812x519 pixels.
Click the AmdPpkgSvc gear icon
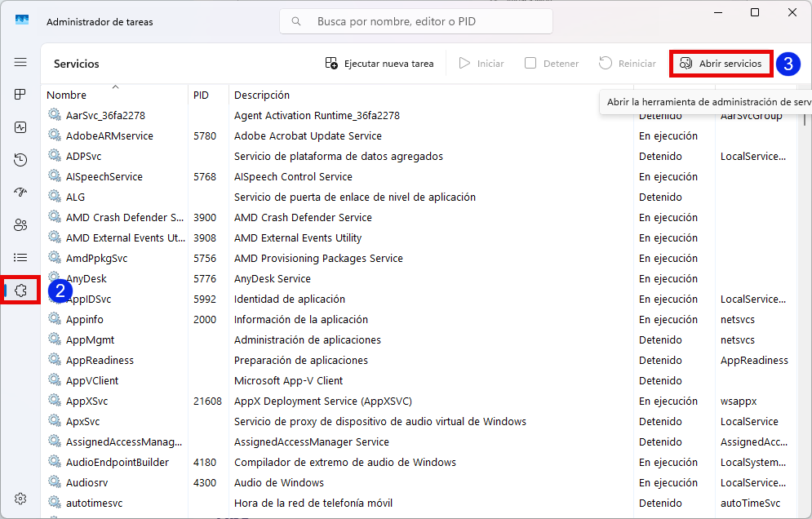pos(55,257)
